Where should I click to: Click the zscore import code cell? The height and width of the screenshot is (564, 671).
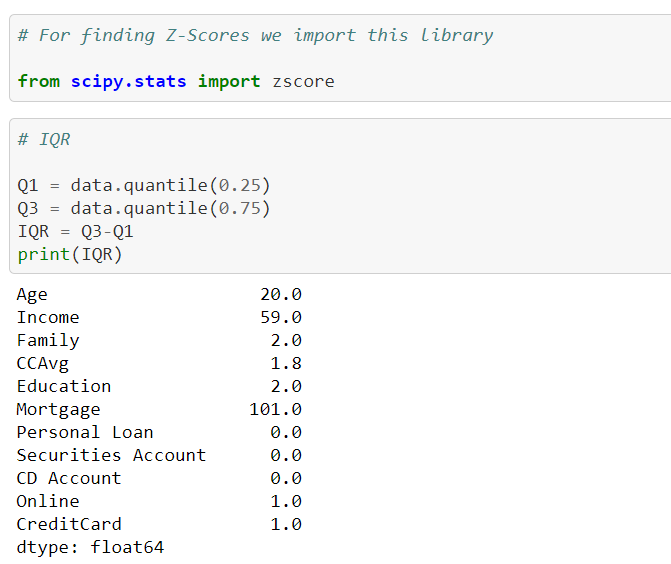(340, 58)
